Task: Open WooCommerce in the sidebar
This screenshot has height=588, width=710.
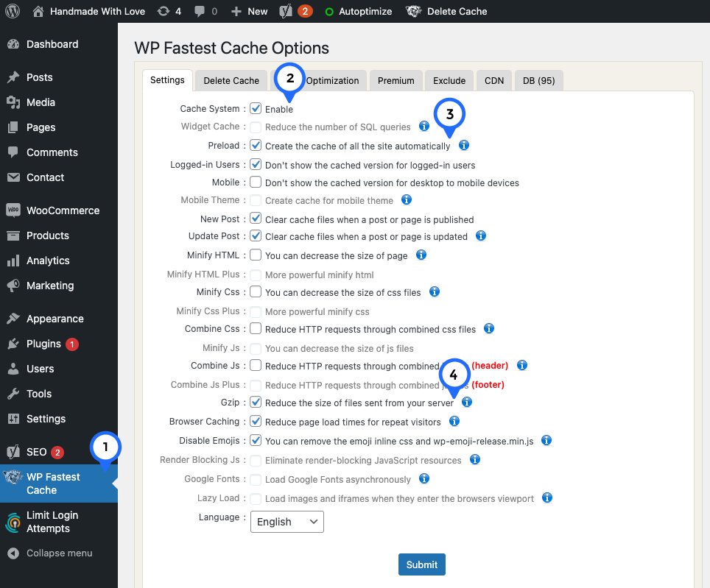Action: pos(63,210)
